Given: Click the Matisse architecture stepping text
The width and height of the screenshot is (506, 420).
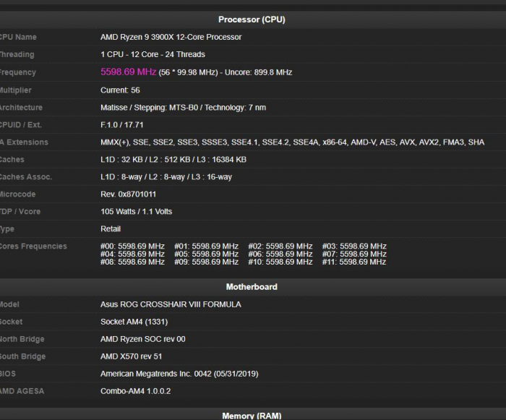Looking at the screenshot, I should [x=183, y=108].
